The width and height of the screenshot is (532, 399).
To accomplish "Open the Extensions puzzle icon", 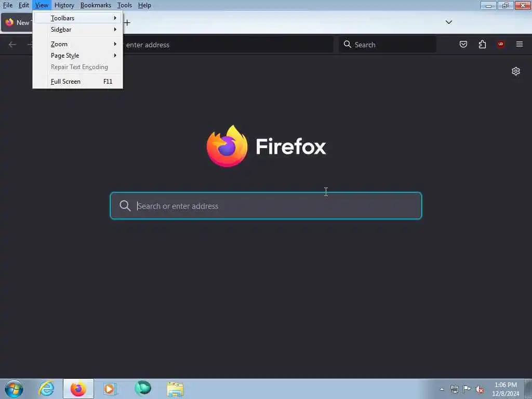I will [x=482, y=45].
